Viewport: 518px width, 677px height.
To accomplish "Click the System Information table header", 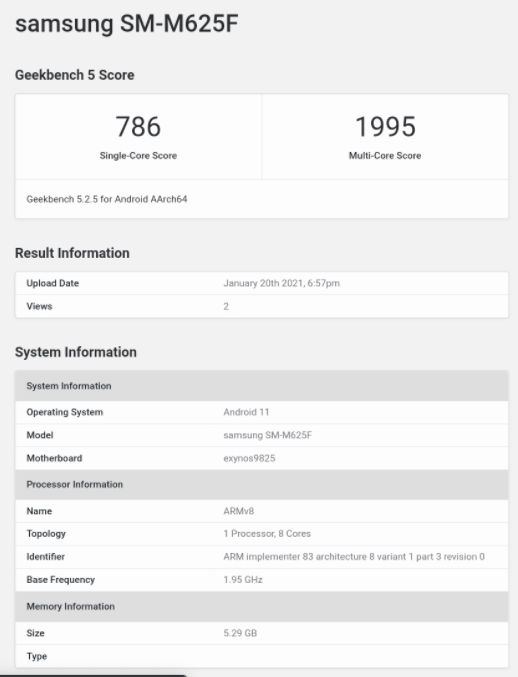I will 262,386.
